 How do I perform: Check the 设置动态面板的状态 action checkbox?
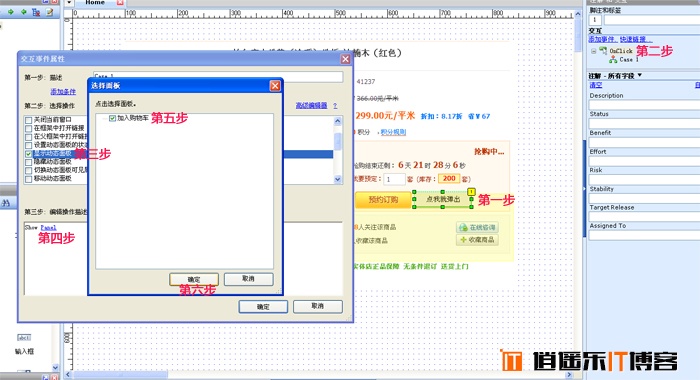click(x=29, y=145)
